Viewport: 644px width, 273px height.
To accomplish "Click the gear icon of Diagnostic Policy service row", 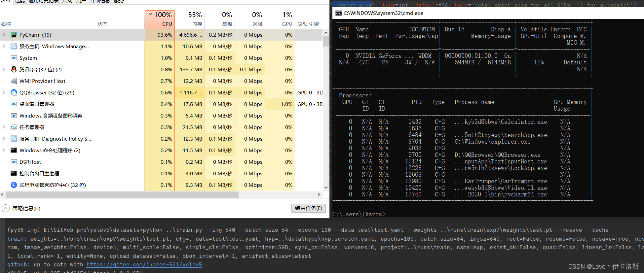I will [x=14, y=139].
